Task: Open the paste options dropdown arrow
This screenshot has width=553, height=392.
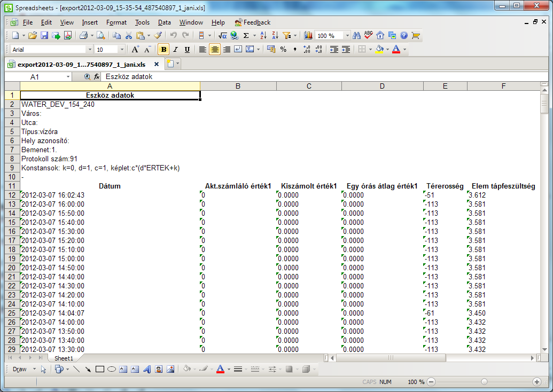Action: pos(149,36)
